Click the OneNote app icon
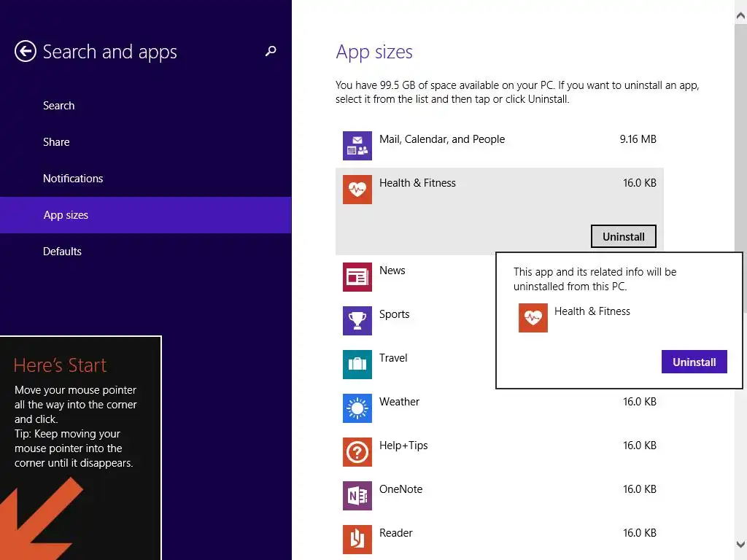The image size is (747, 560). pyautogui.click(x=357, y=496)
